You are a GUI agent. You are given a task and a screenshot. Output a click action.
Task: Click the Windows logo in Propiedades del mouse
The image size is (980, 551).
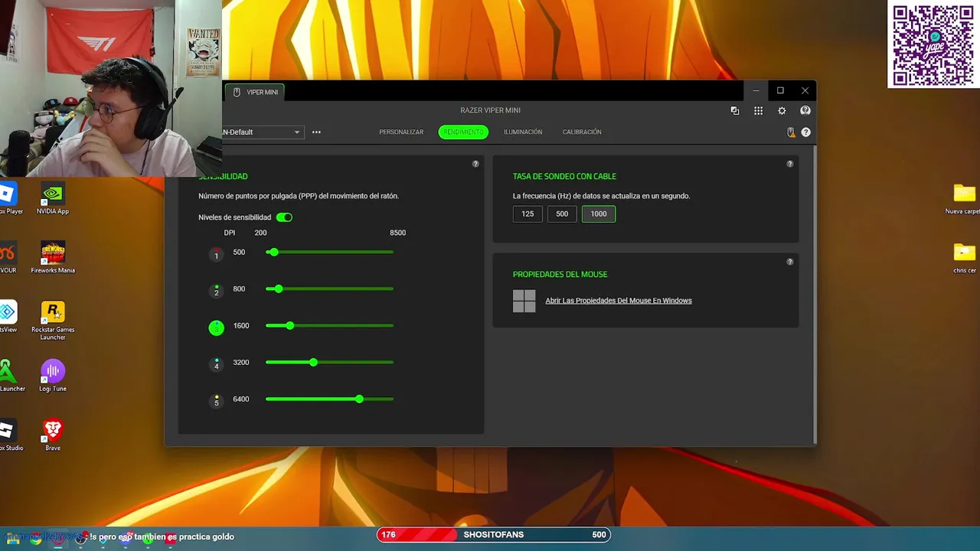point(524,301)
